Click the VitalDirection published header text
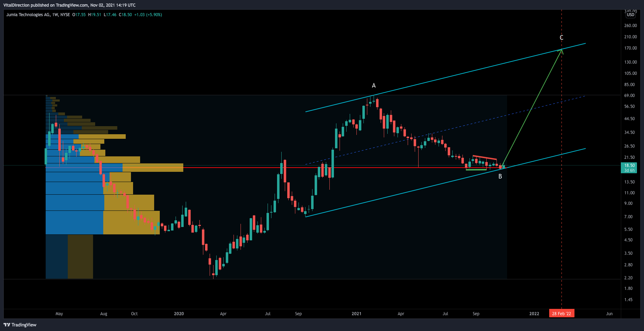Image resolution: width=644 pixels, height=331 pixels. (x=69, y=5)
